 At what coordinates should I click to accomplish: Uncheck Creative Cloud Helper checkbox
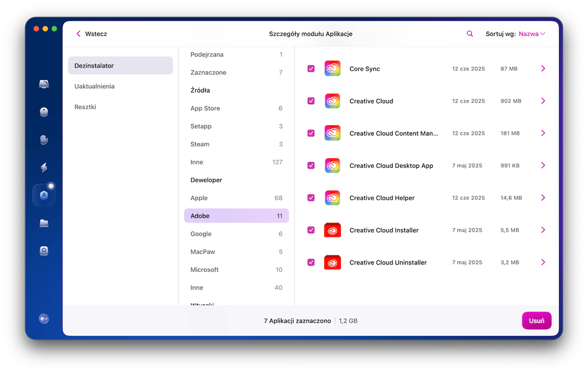coord(311,198)
